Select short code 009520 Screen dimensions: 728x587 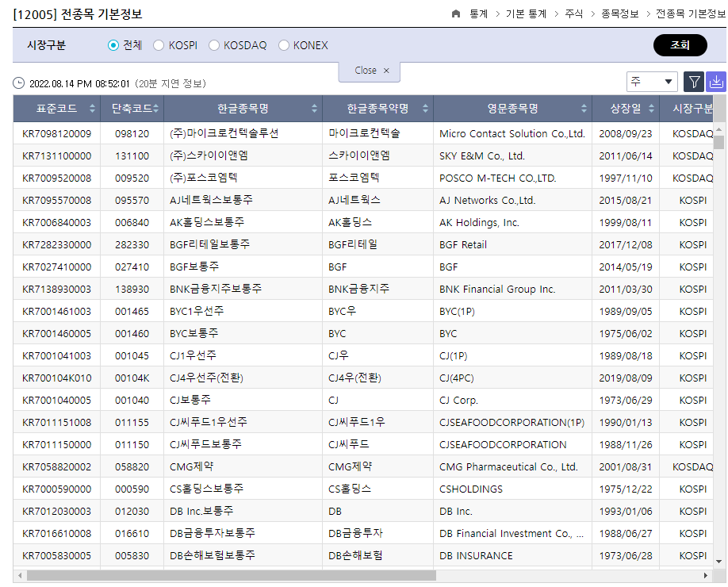[132, 178]
